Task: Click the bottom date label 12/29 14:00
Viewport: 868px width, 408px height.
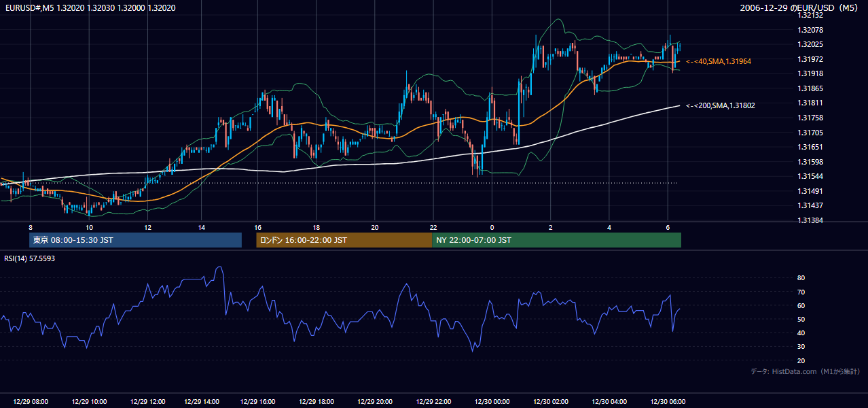Action: (x=201, y=402)
